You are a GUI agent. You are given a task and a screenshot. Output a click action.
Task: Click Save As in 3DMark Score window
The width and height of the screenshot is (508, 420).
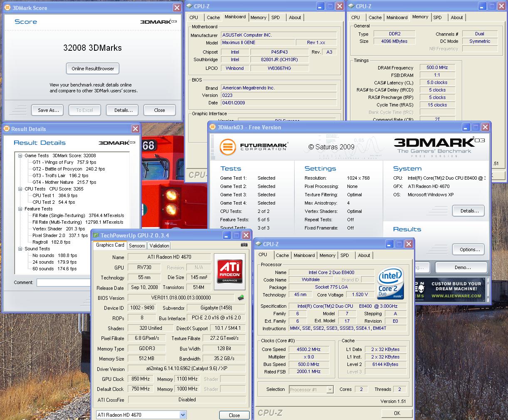coord(47,110)
